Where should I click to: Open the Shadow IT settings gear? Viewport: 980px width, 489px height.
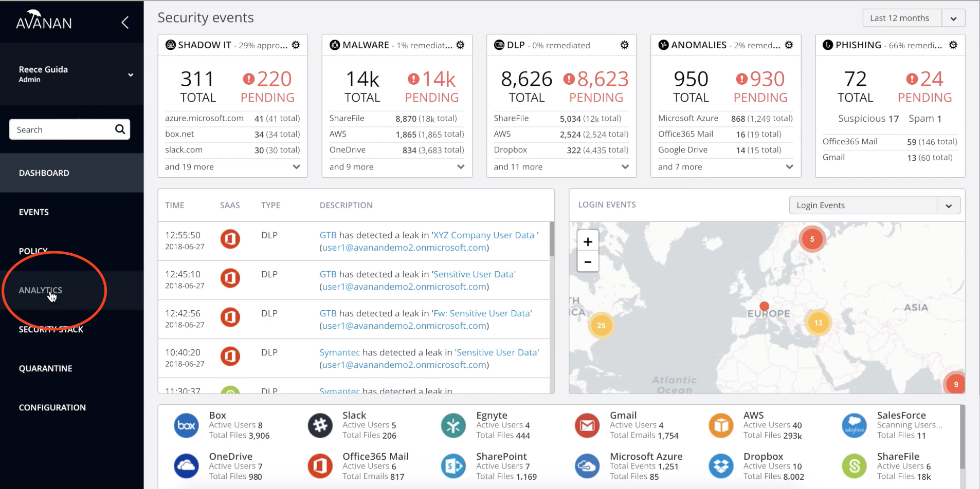tap(296, 45)
